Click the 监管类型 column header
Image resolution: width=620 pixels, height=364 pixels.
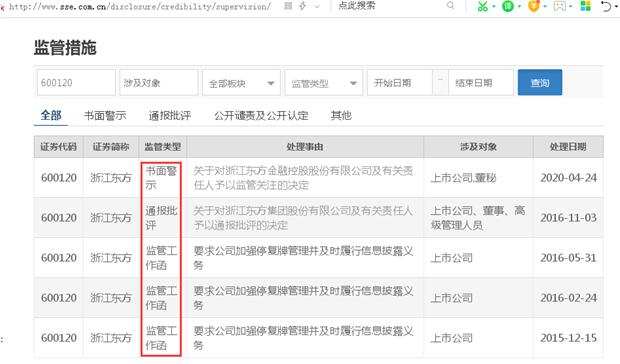(x=163, y=147)
